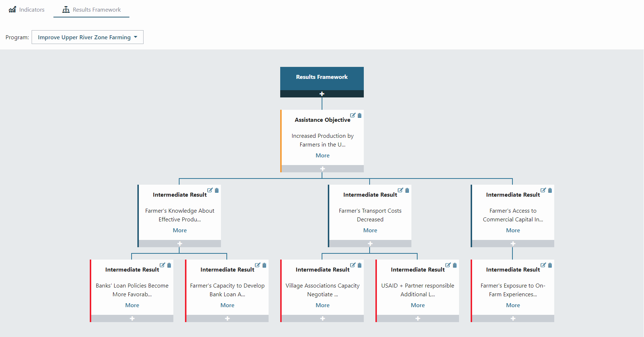644x337 pixels.
Task: Show More for Farmer's Knowledge About Effective
Action: pos(180,230)
